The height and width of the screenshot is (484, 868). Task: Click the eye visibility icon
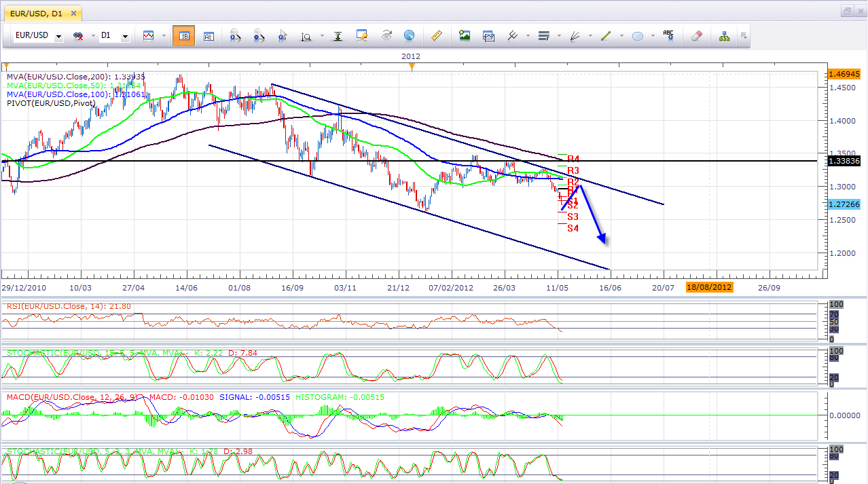pos(386,35)
